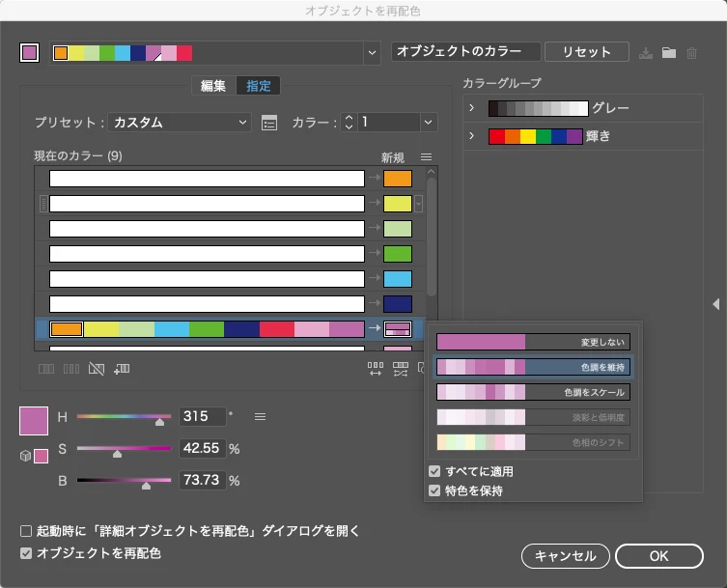Click the selected pink striped new swatch

click(x=398, y=329)
